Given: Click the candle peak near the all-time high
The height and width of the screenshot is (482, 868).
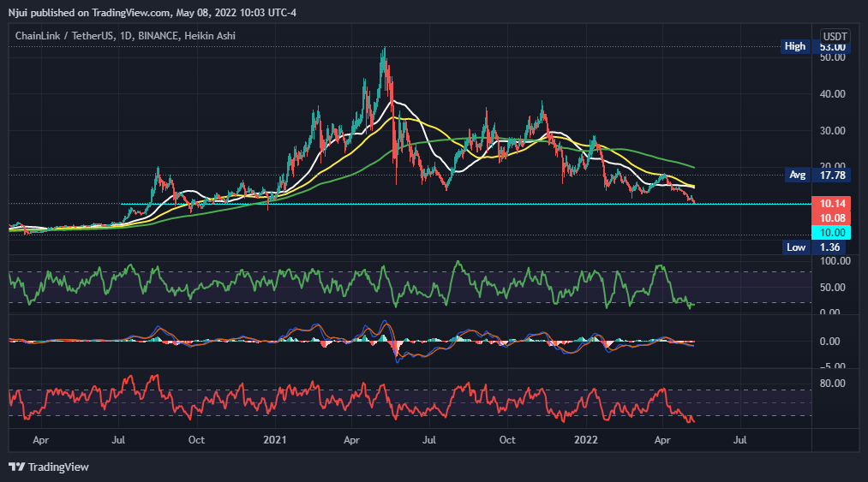Looking at the screenshot, I should (x=384, y=51).
